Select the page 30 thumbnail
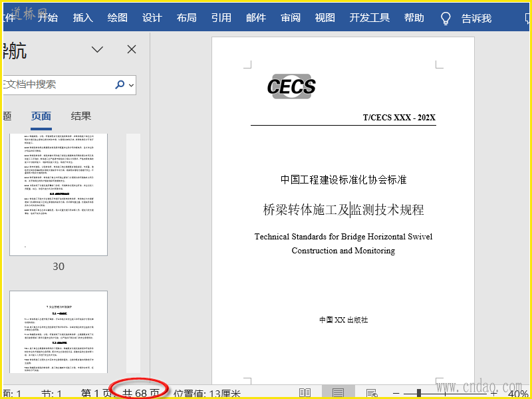Screen dimensions: 532x399 (x=59, y=194)
